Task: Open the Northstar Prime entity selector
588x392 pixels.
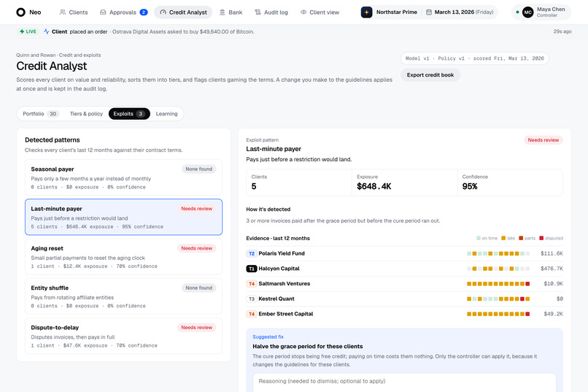Action: tap(390, 12)
